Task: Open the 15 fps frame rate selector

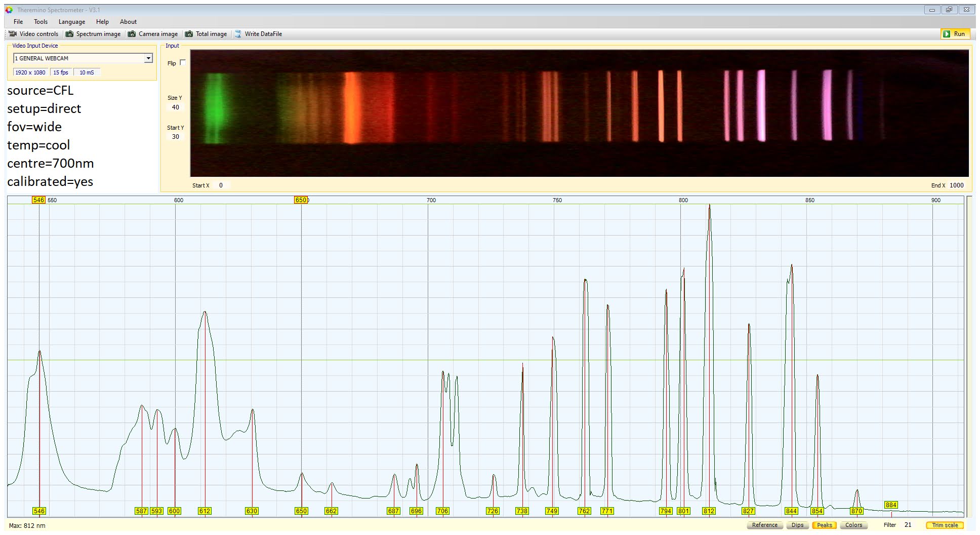Action: point(61,72)
